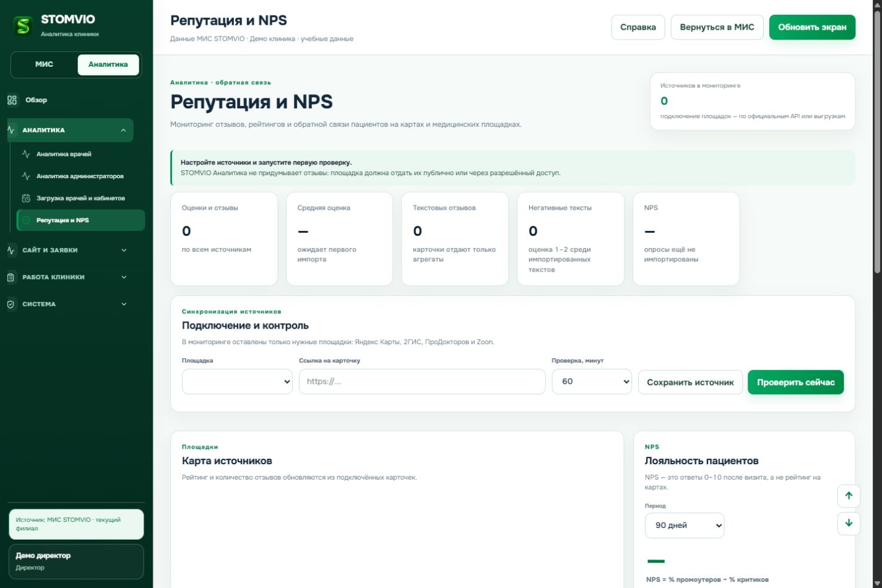Click Проверить сейчас button
Screen dimensions: 882x588
click(x=795, y=383)
